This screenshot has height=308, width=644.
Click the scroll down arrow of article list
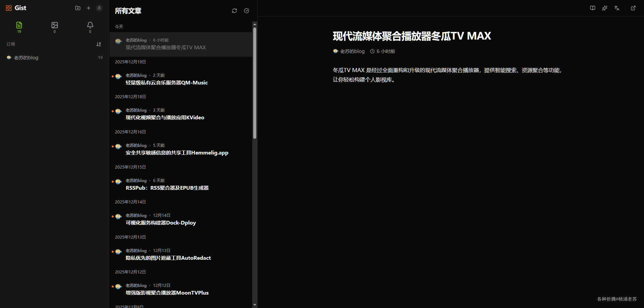(x=255, y=305)
